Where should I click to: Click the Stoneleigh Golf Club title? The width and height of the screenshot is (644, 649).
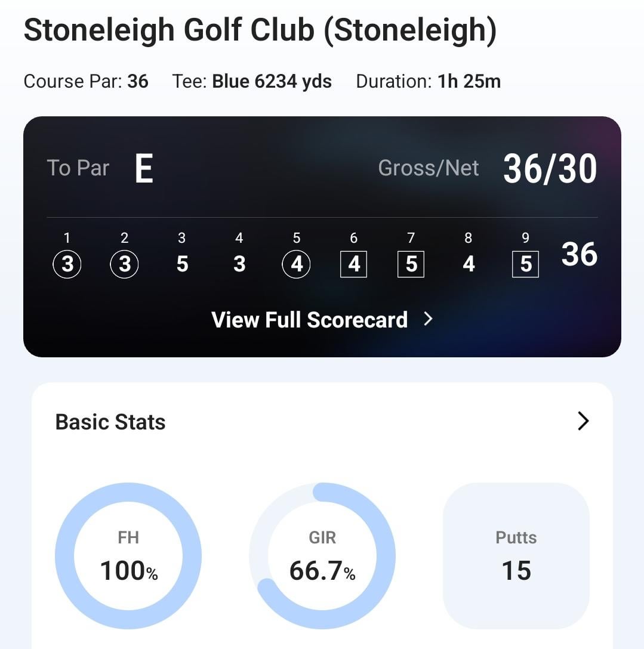click(260, 30)
